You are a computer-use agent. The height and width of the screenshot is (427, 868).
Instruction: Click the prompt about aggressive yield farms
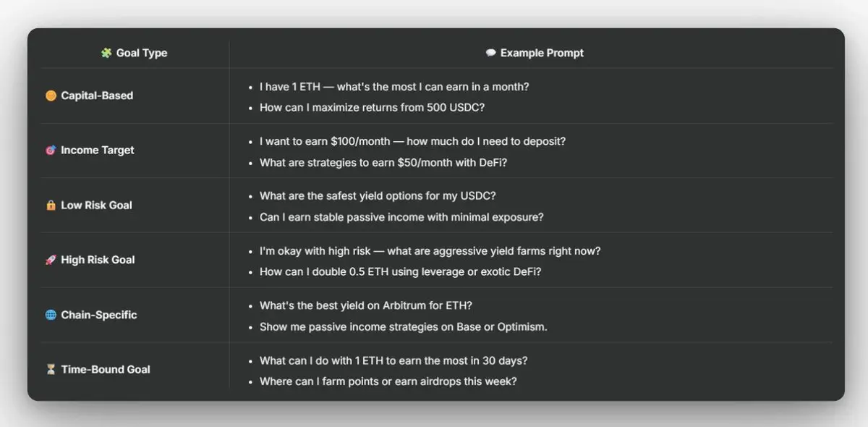tap(430, 251)
